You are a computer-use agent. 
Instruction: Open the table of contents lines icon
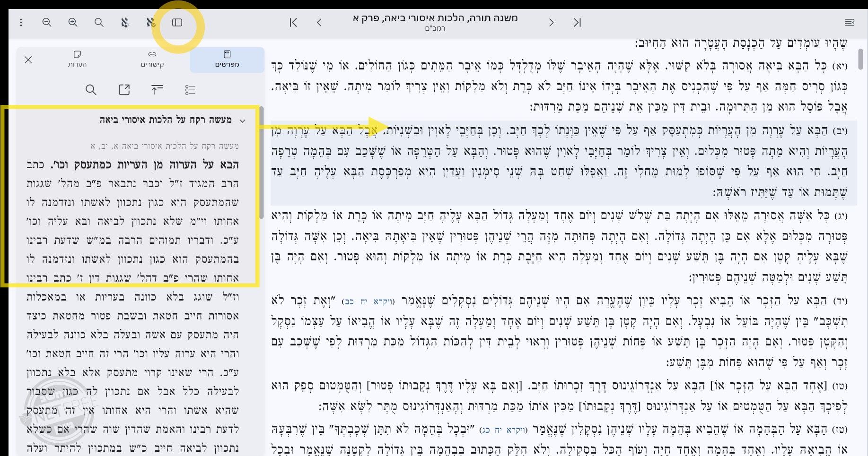pyautogui.click(x=850, y=23)
